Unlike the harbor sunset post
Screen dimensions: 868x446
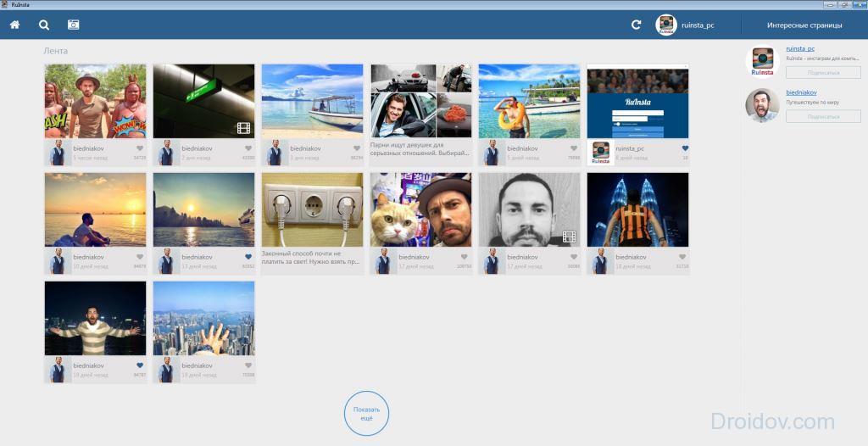coord(248,257)
